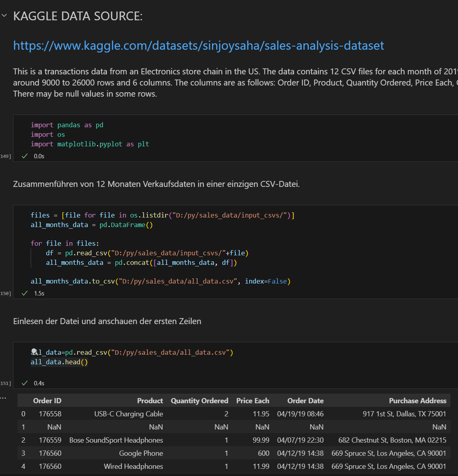Click '669 Spruce St' address in Wired Headphones row
458x476 pixels.
click(389, 466)
